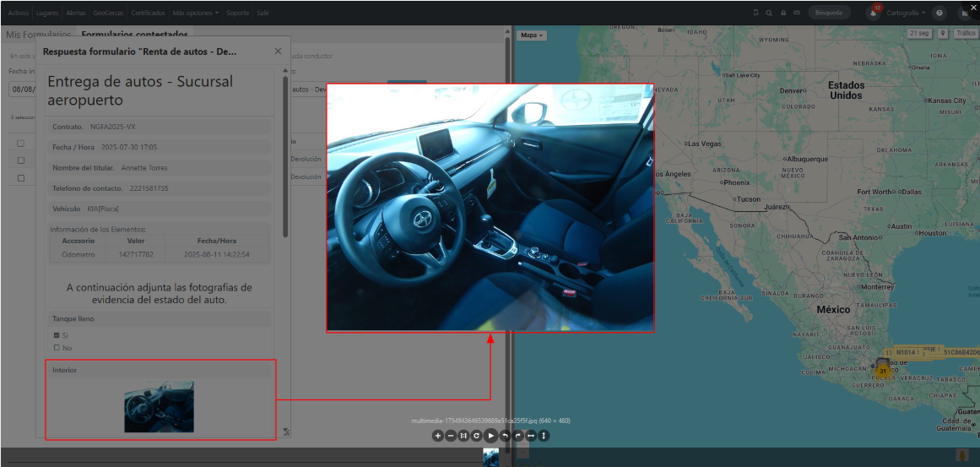Open the notifications bell with 12 alerts
This screenshot has width=980, height=467.
coord(874,13)
